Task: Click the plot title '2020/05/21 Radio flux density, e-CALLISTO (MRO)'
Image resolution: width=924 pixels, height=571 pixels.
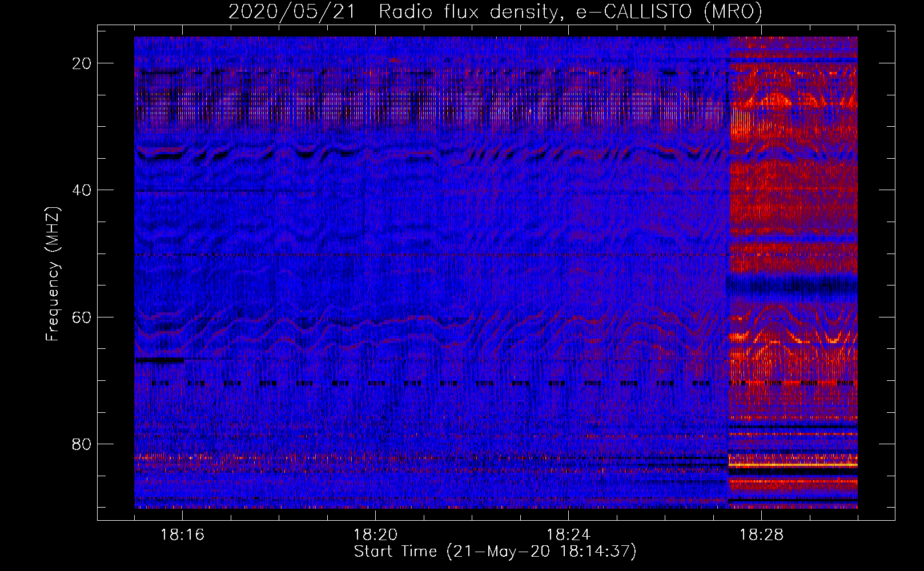Action: [495, 12]
